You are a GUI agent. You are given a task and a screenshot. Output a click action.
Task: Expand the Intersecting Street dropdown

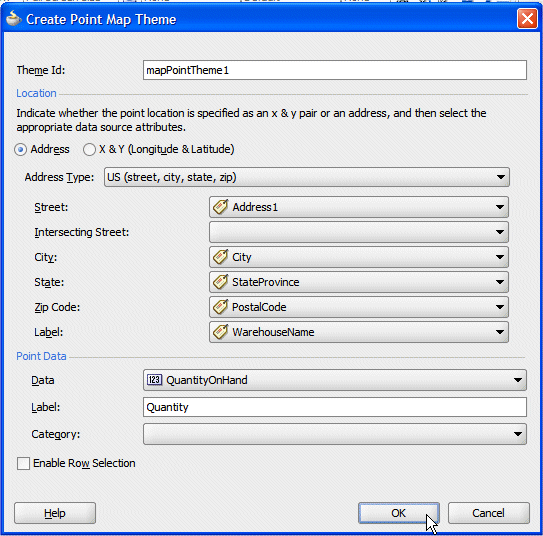pyautogui.click(x=359, y=232)
